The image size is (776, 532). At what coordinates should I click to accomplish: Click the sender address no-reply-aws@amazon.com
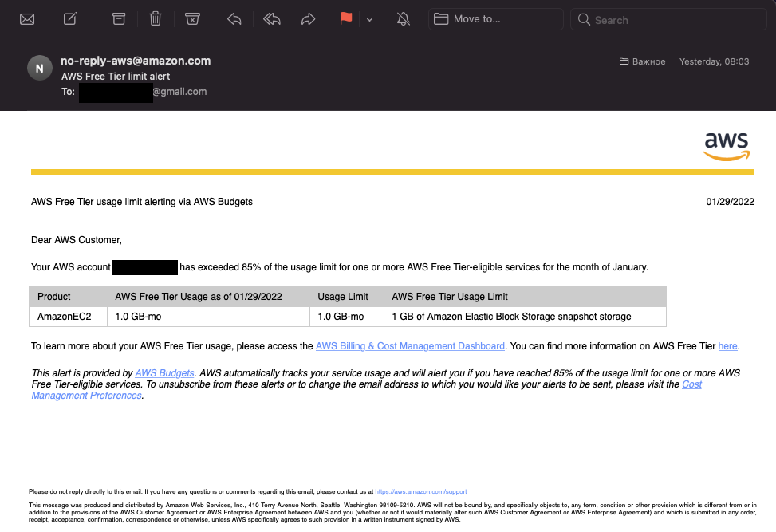coord(136,61)
